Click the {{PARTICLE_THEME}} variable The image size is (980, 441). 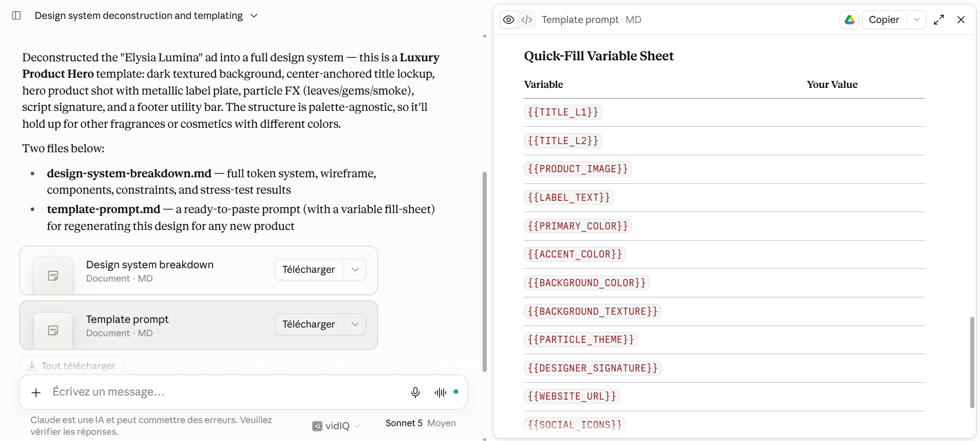tap(581, 339)
